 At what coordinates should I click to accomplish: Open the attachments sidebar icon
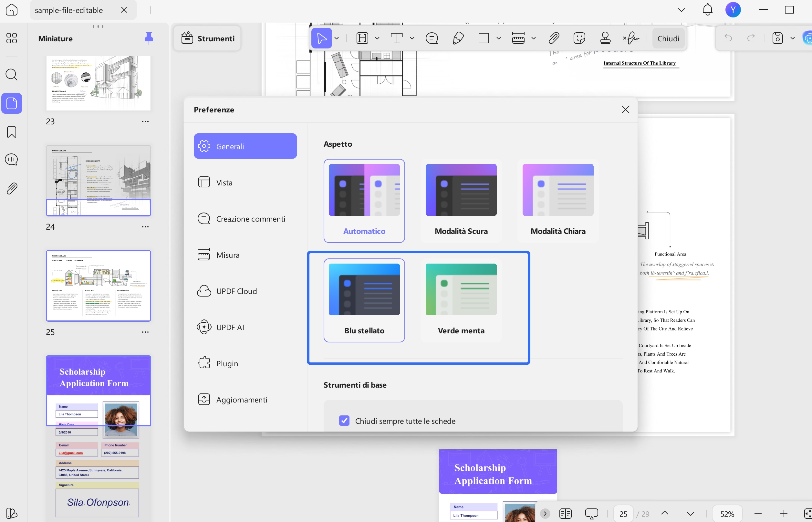[x=12, y=188]
